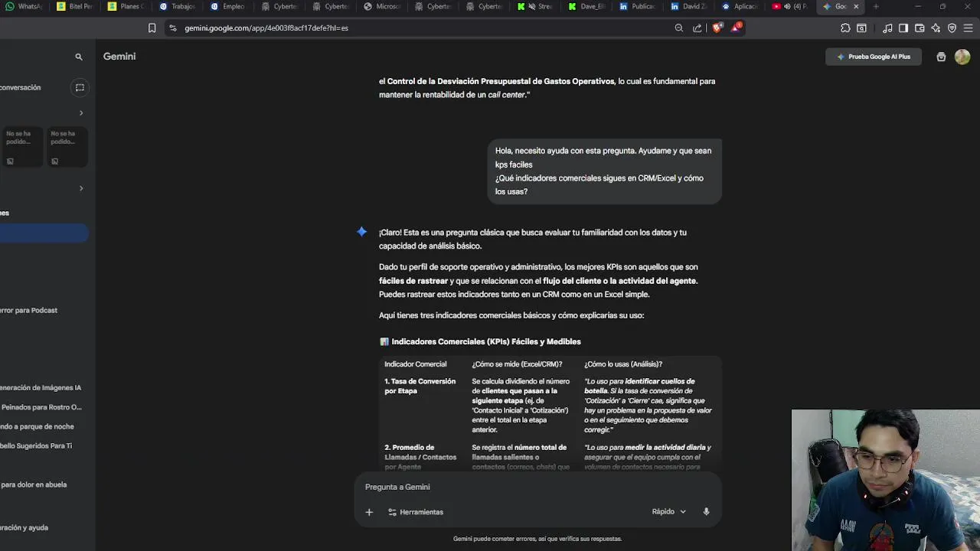Click the plus icon to add files

[x=369, y=512]
